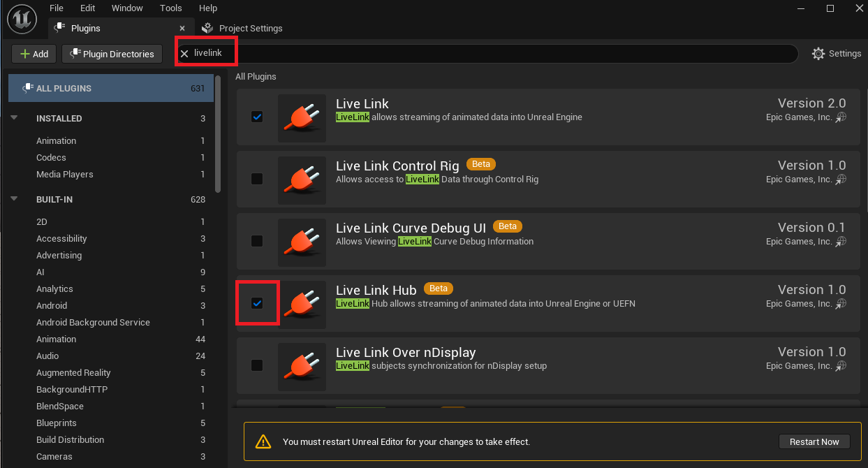Enable the Live Link Control Rig checkbox
The width and height of the screenshot is (868, 468).
tap(257, 179)
